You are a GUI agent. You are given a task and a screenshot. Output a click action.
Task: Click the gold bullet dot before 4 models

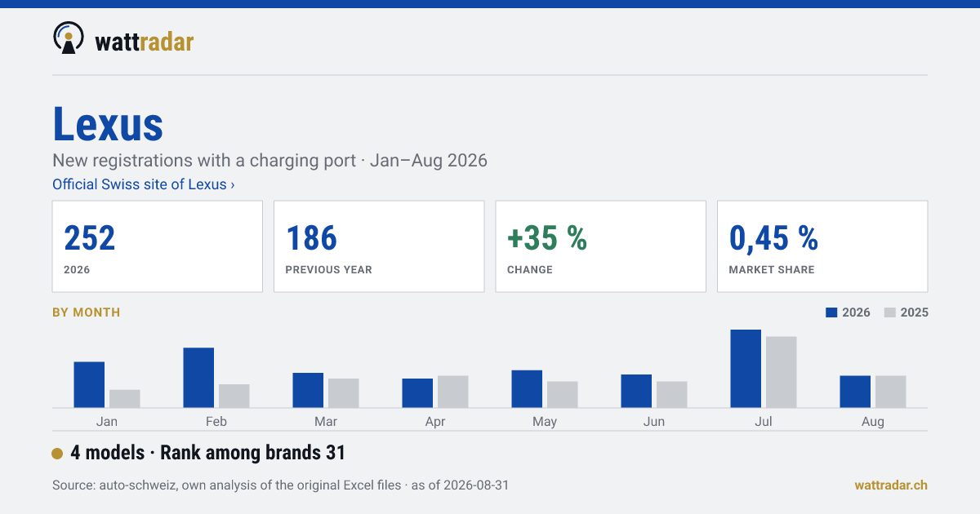57,454
